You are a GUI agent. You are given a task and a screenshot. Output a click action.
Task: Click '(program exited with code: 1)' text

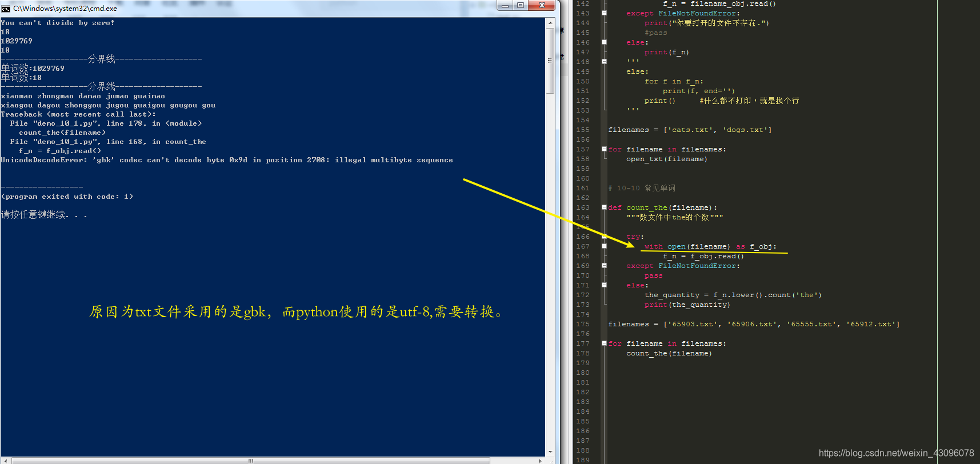pos(67,197)
